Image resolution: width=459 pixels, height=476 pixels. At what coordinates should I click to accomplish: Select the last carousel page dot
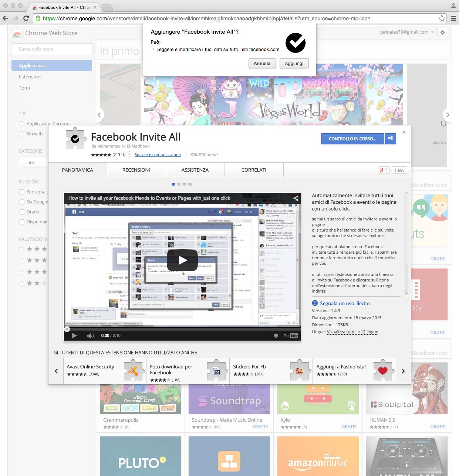click(190, 184)
